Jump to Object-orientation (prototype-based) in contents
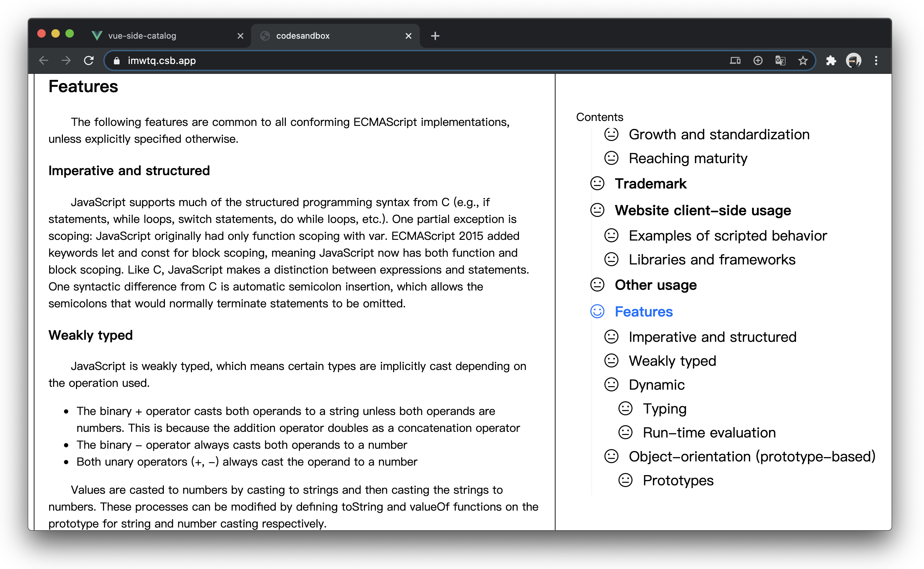Viewport: 924px width, 569px height. pyautogui.click(x=752, y=457)
